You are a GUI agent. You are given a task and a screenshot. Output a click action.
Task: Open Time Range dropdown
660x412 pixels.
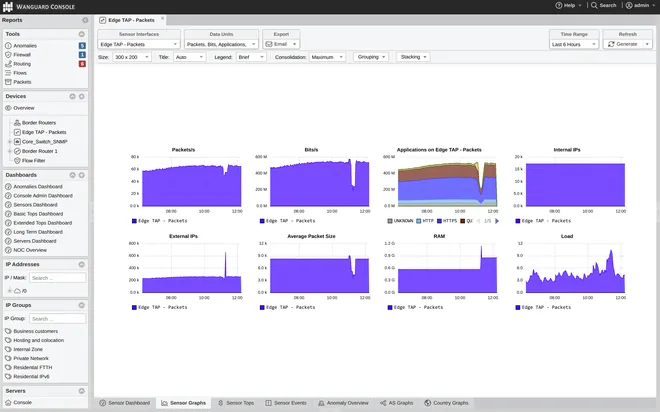click(x=574, y=45)
